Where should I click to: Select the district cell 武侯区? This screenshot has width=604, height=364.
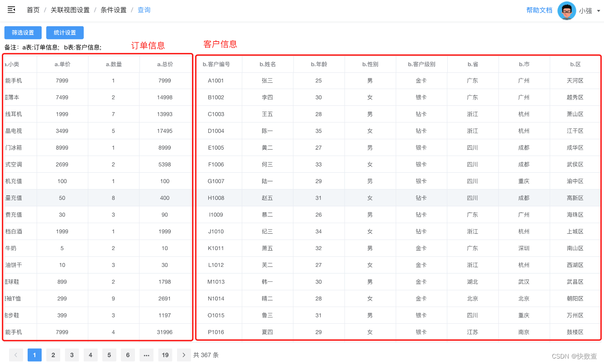[575, 164]
